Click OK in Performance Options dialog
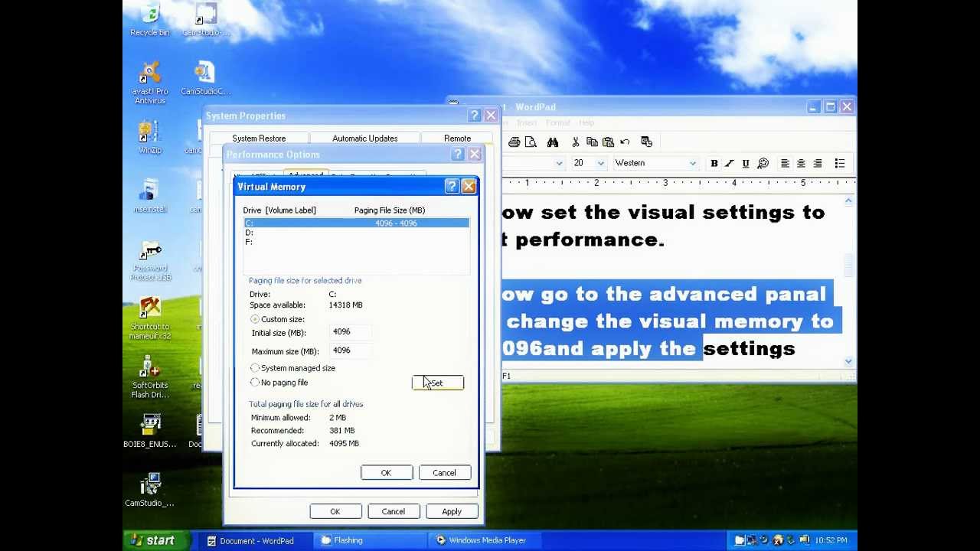The image size is (980, 551). 335,512
